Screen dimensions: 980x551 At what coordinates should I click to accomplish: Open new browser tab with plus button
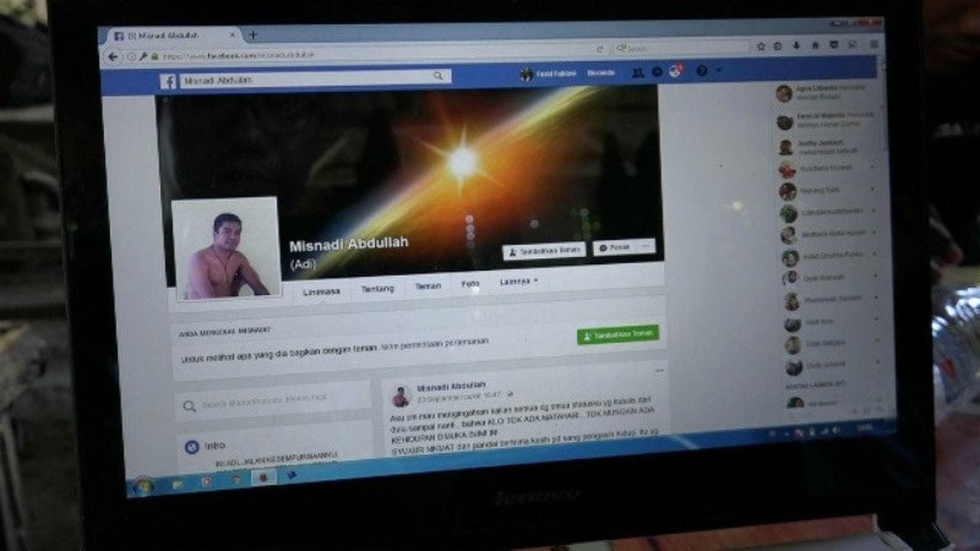(253, 34)
